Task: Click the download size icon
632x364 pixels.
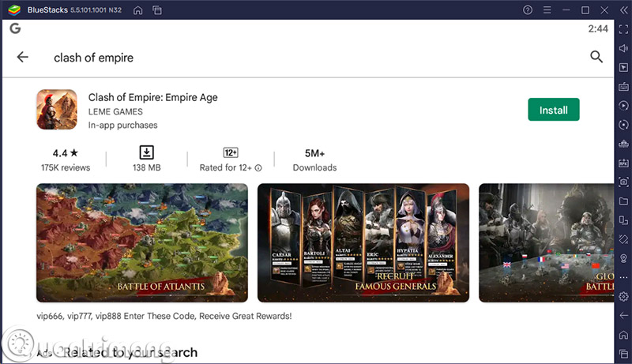Action: point(147,152)
